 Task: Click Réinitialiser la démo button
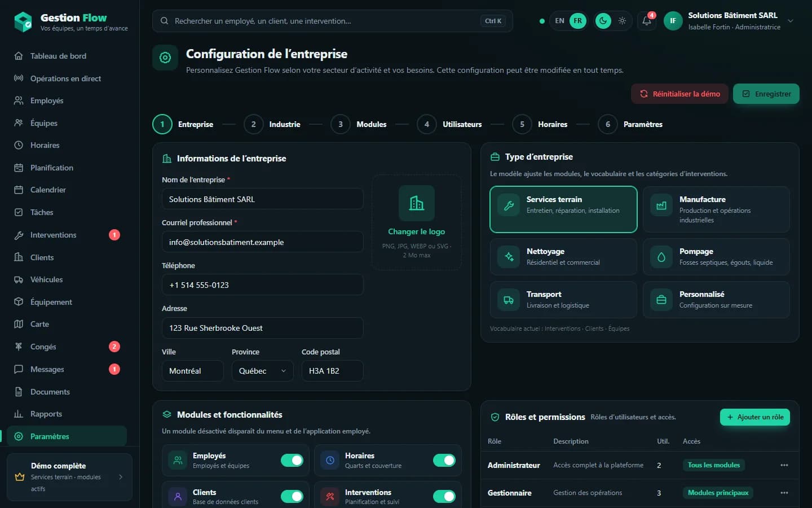tap(679, 94)
